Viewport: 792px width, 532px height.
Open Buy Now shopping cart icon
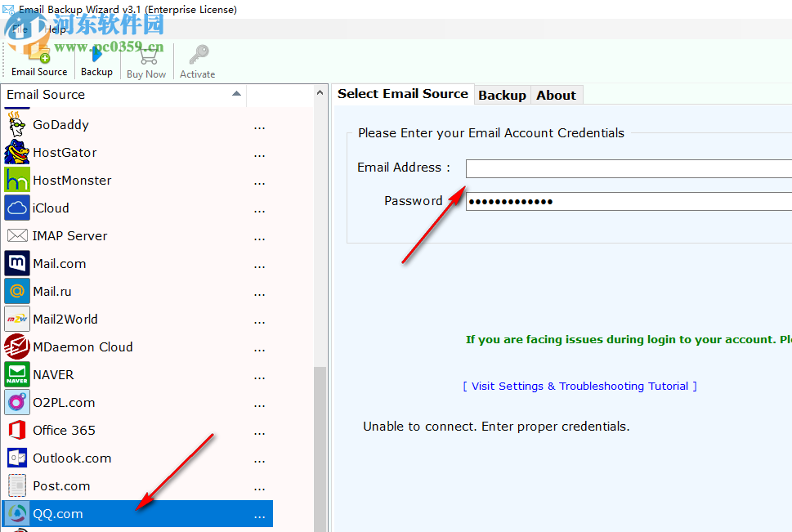(146, 54)
